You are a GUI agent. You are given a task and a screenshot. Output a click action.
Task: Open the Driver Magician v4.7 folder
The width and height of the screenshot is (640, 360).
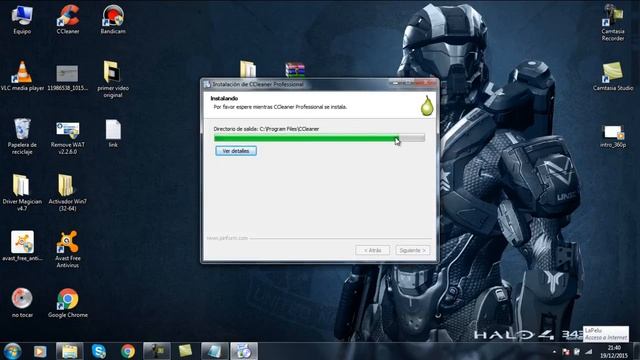pyautogui.click(x=22, y=192)
